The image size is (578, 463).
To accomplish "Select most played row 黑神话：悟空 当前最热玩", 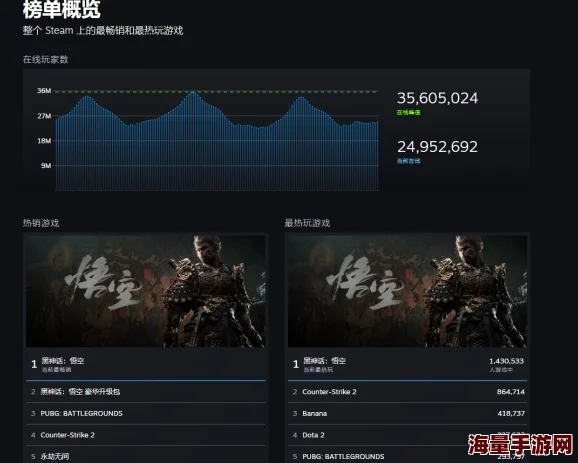I will coord(407,364).
